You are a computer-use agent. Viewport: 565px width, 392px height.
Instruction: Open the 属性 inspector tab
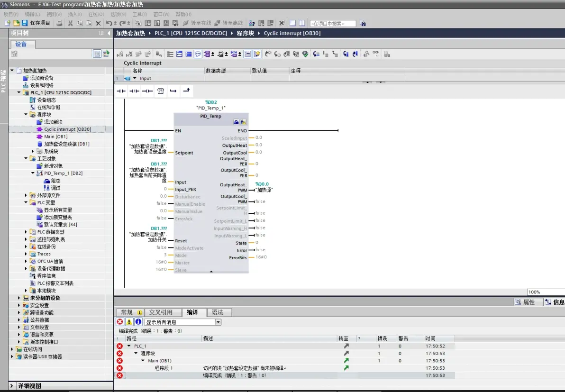(528, 302)
